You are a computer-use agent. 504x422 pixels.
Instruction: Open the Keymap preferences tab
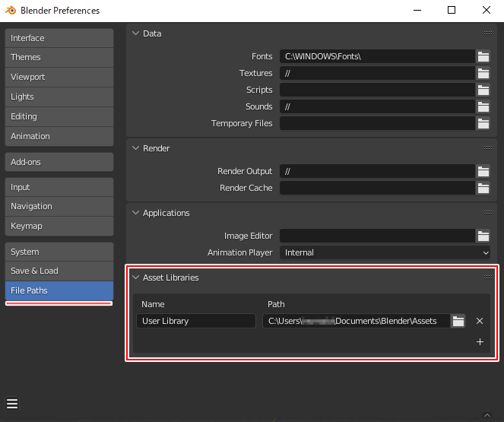[x=59, y=226]
